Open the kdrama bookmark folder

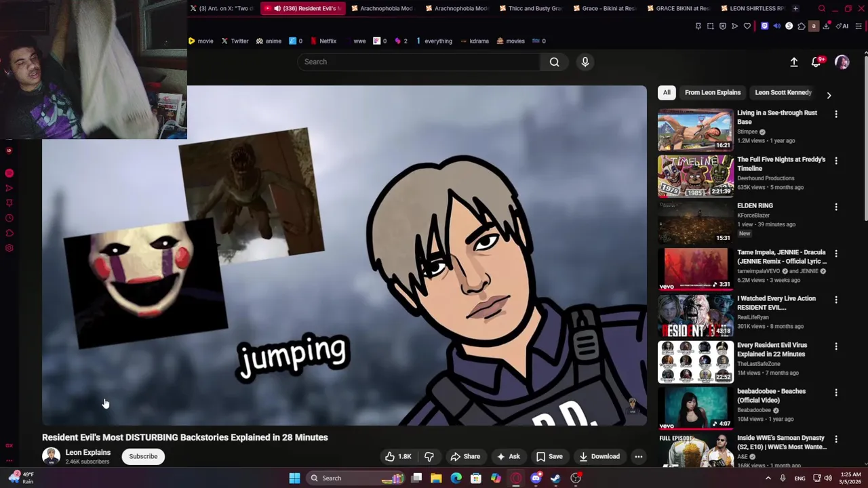(474, 41)
